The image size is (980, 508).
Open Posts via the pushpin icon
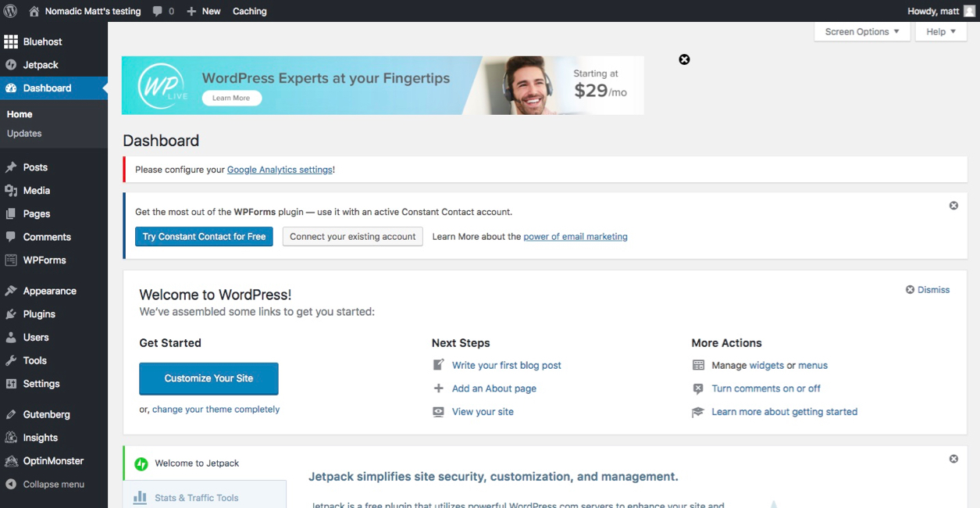(11, 167)
